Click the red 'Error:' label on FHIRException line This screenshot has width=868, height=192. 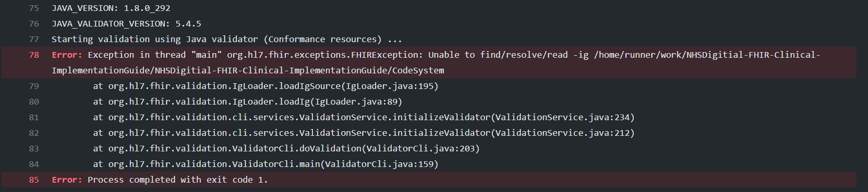[67, 55]
